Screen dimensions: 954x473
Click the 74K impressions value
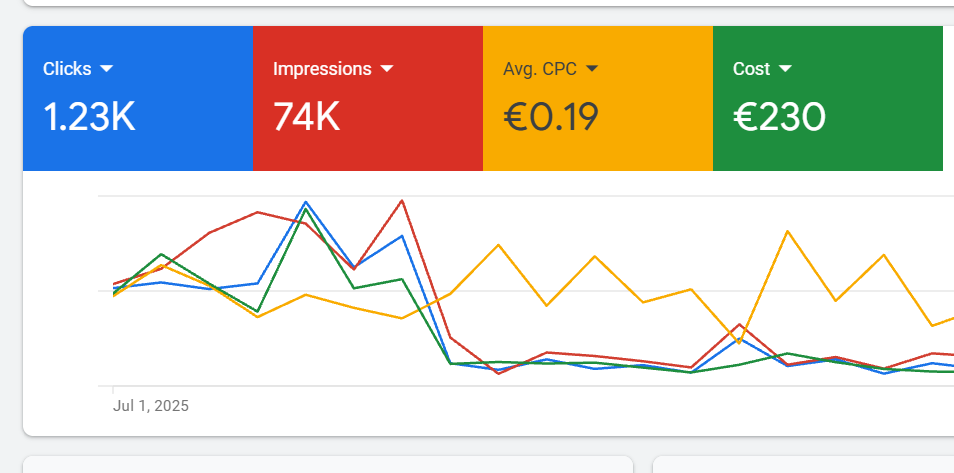pos(306,117)
